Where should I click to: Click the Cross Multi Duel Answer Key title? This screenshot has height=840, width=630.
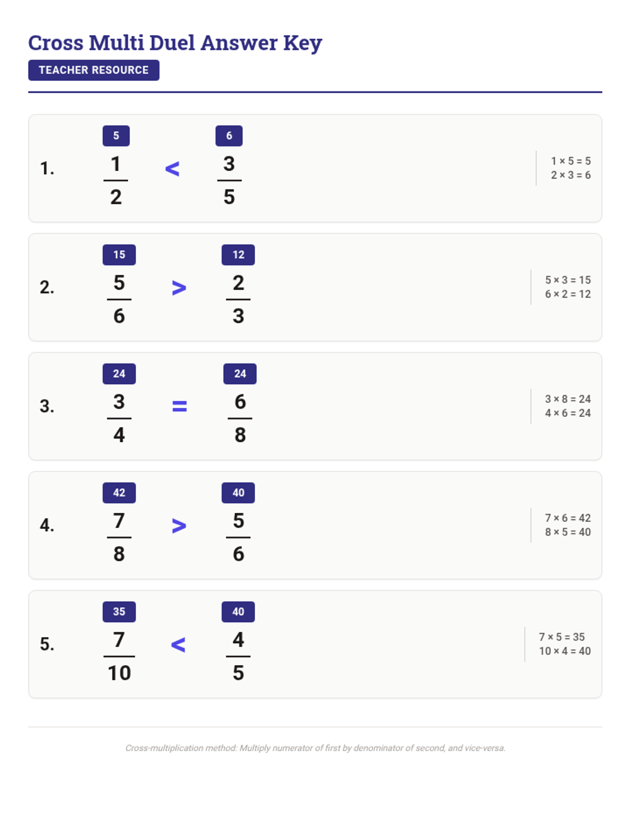[x=175, y=43]
